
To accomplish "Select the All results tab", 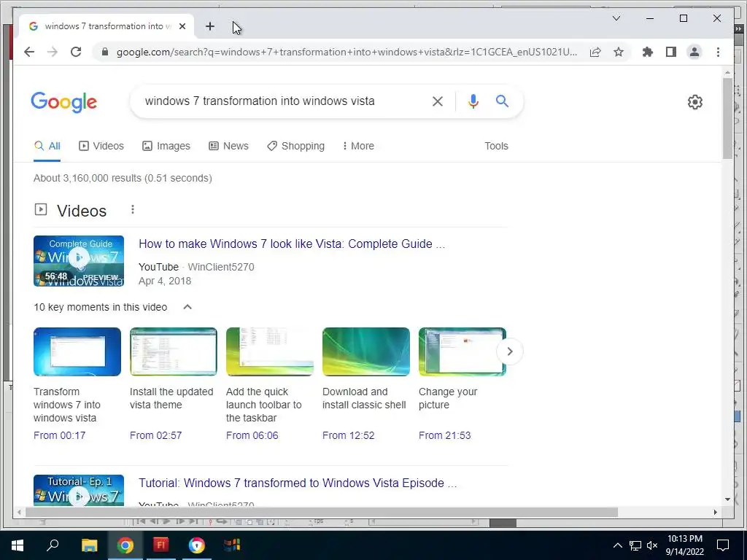I will pyautogui.click(x=47, y=146).
